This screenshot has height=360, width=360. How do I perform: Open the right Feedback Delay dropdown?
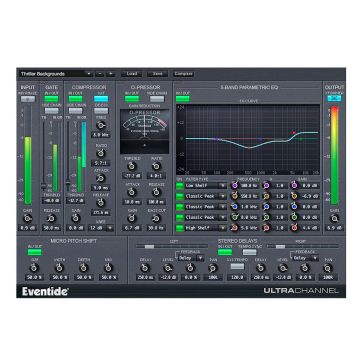306,258
